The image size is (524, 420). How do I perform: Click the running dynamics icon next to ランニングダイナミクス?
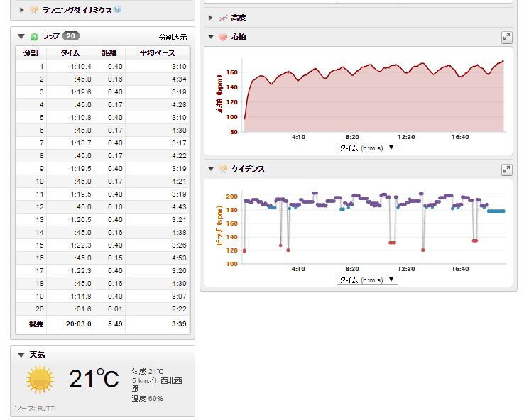click(x=34, y=10)
